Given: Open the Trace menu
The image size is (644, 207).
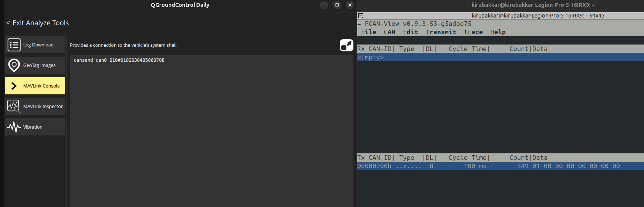Looking at the screenshot, I should click(473, 32).
